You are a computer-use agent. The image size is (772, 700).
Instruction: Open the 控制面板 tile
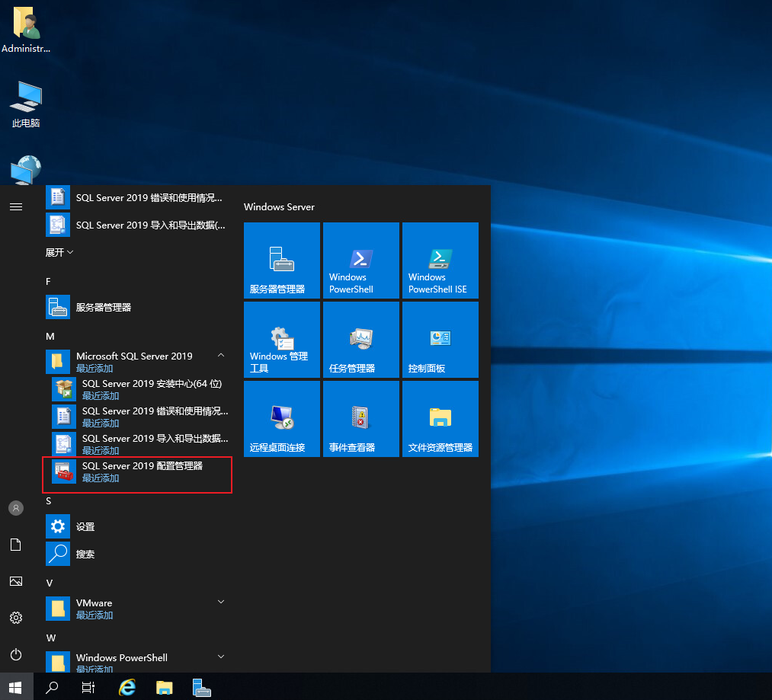pos(440,339)
